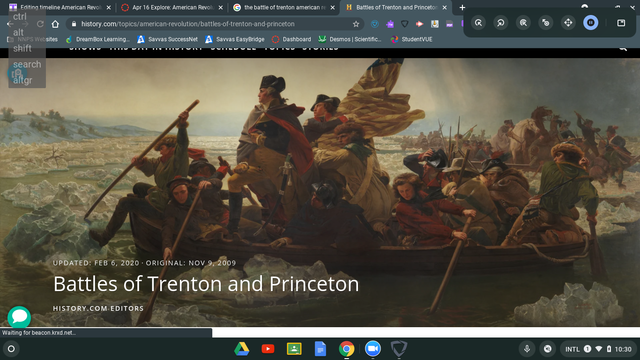
Task: Click the HISTORY.COM EDITORS byline
Action: coord(98,308)
